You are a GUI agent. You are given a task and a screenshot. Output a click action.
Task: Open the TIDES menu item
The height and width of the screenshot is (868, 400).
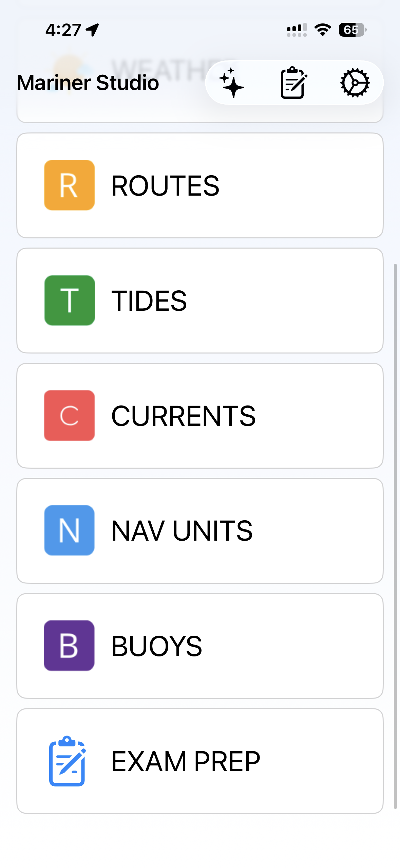point(200,301)
